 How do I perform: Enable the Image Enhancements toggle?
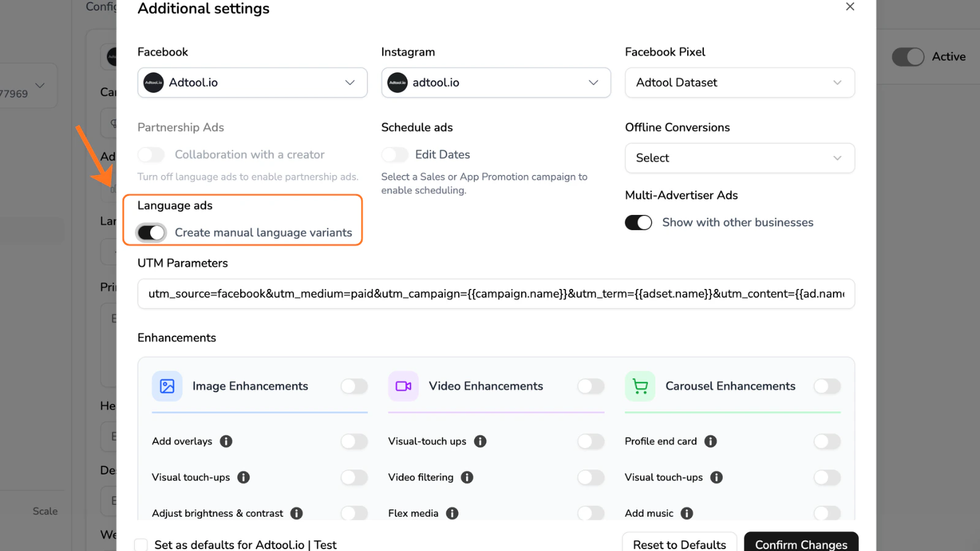pyautogui.click(x=354, y=386)
